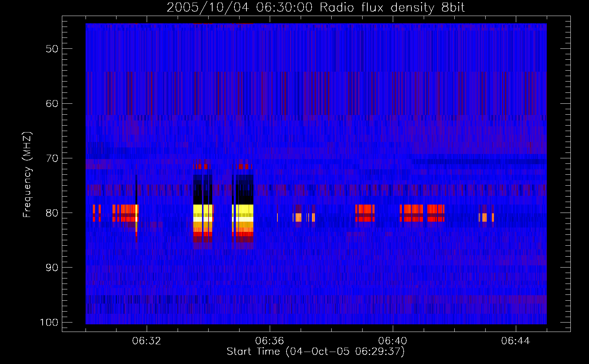Click the 80 frequency tick label
This screenshot has width=589, height=364.
click(x=52, y=213)
